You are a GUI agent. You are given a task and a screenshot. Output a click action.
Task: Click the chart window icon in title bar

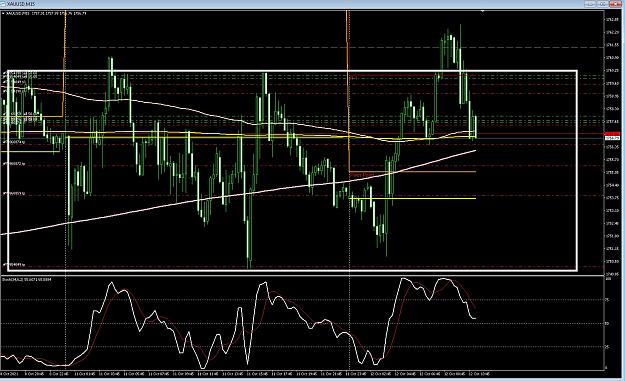tap(4, 4)
